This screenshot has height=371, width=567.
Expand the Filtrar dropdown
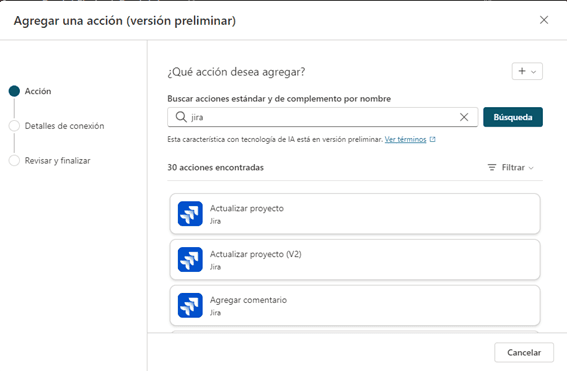click(511, 167)
